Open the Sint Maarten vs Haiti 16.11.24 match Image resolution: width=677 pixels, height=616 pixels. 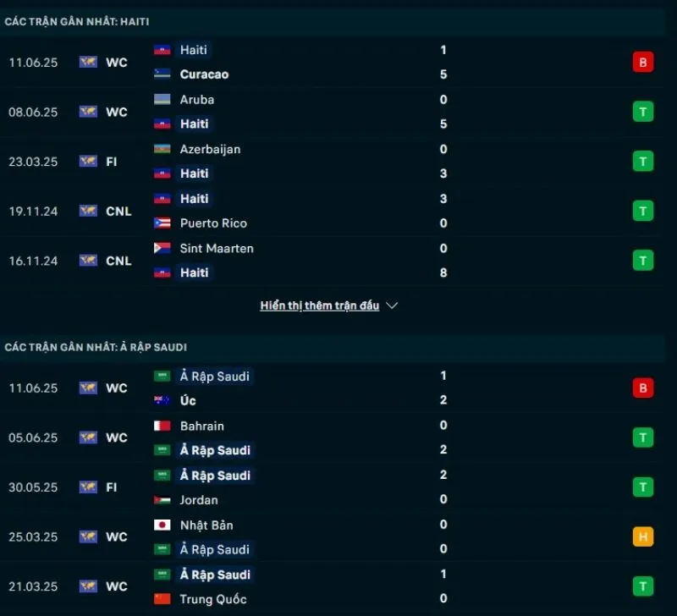338,261
